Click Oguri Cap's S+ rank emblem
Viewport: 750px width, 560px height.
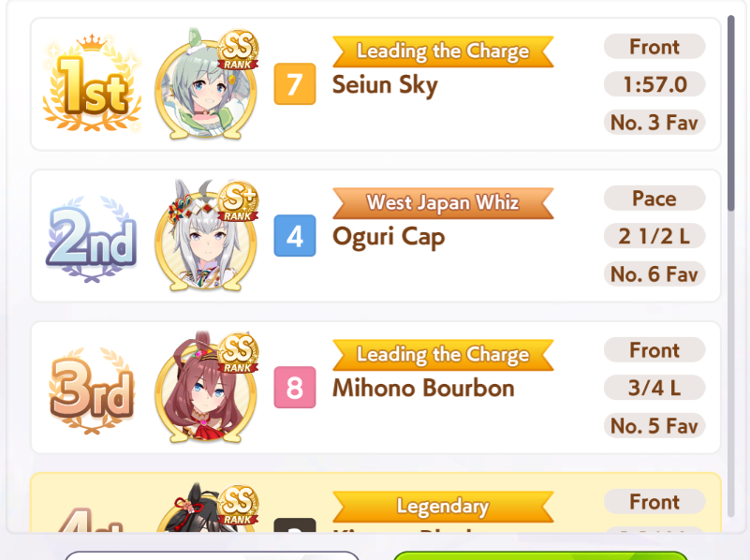[x=238, y=201]
